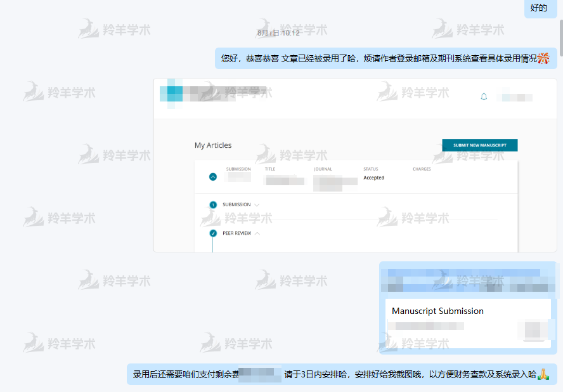Collapse the PEER REVIEW section chevron
This screenshot has width=563, height=392.
pyautogui.click(x=257, y=233)
